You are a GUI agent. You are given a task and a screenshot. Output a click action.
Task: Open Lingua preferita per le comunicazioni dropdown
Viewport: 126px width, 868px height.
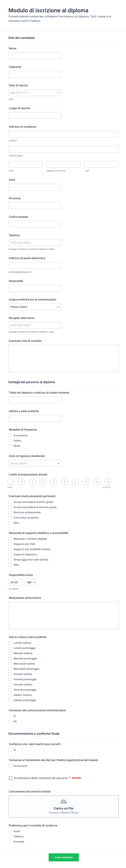pyautogui.click(x=35, y=307)
